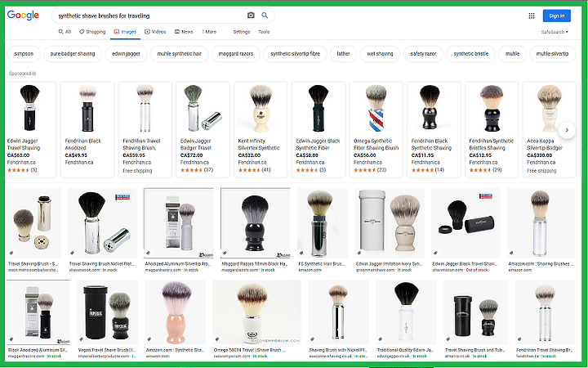Open Edwin Jagger Black Travel out-of-stock image

coord(465,223)
